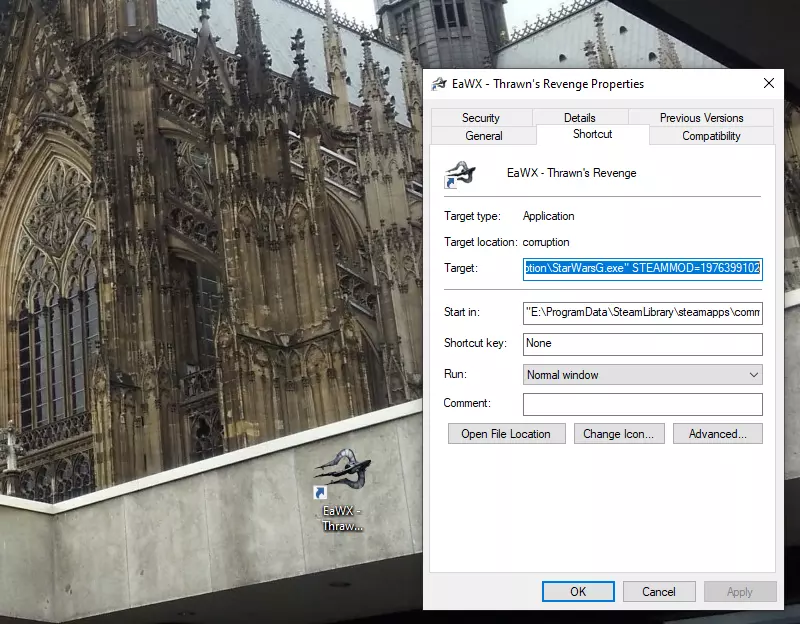Open the Advanced shortcut settings
Viewport: 800px width, 624px height.
coord(717,434)
